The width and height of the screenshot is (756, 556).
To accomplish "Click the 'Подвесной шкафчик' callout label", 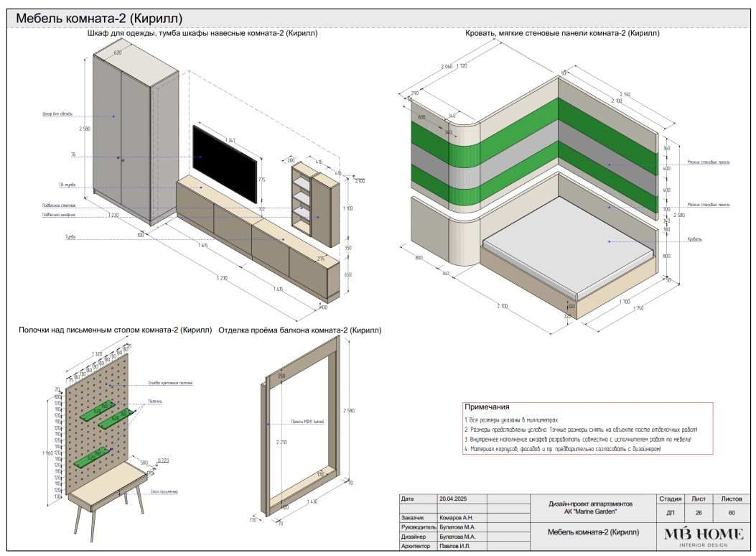I will tap(59, 215).
